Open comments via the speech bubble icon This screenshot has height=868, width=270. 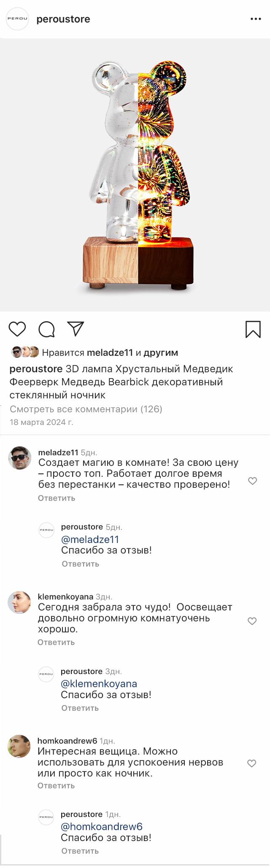point(46,329)
